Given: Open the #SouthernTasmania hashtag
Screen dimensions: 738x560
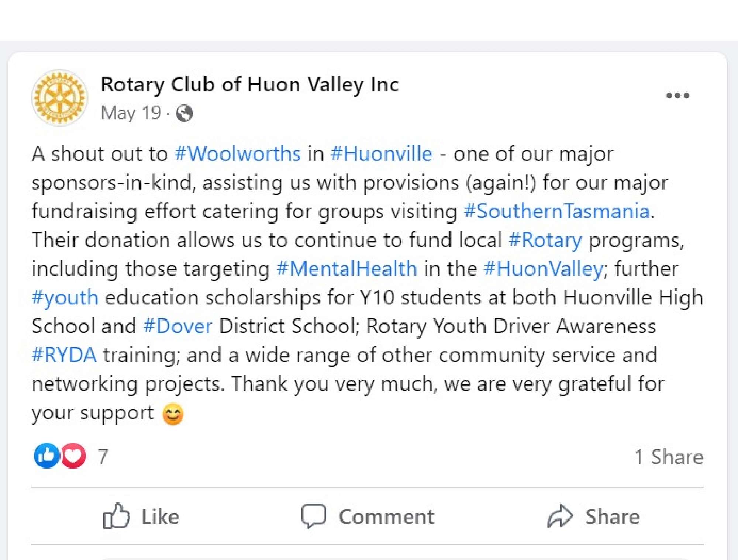Looking at the screenshot, I should click(556, 211).
